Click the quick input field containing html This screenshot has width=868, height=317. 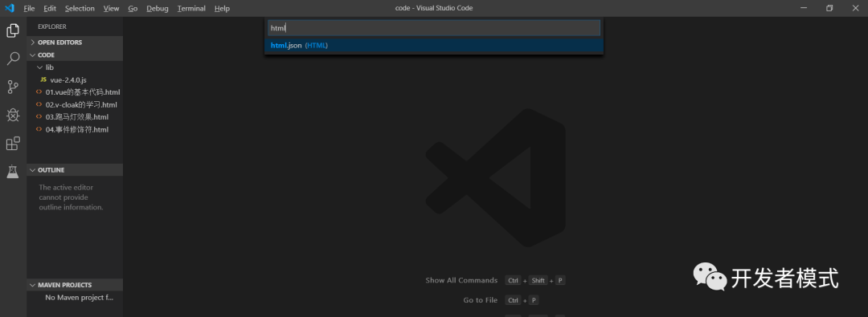pos(434,28)
